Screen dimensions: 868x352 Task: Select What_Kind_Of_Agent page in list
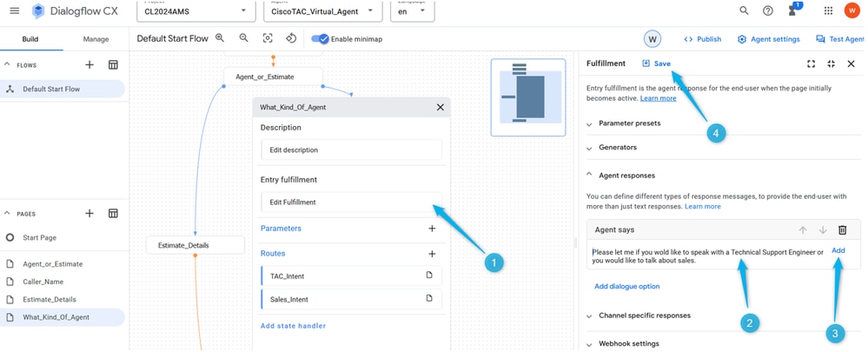click(63, 317)
